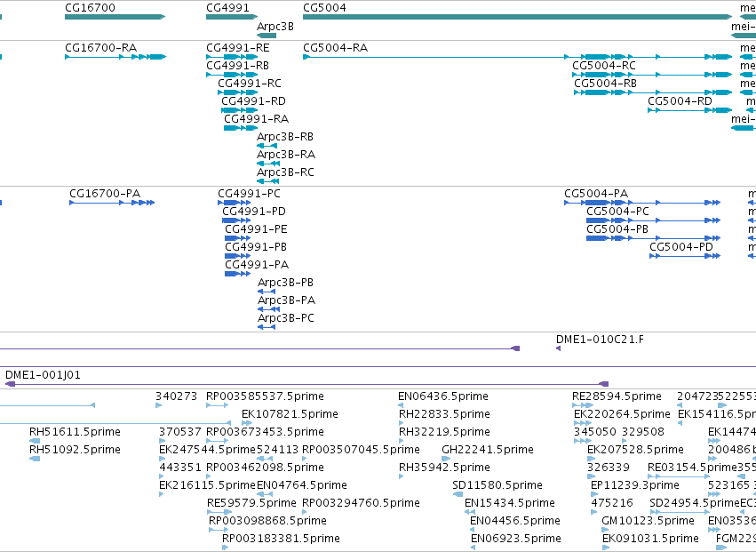
Task: Open EST SD11580.5prime
Action: click(458, 494)
